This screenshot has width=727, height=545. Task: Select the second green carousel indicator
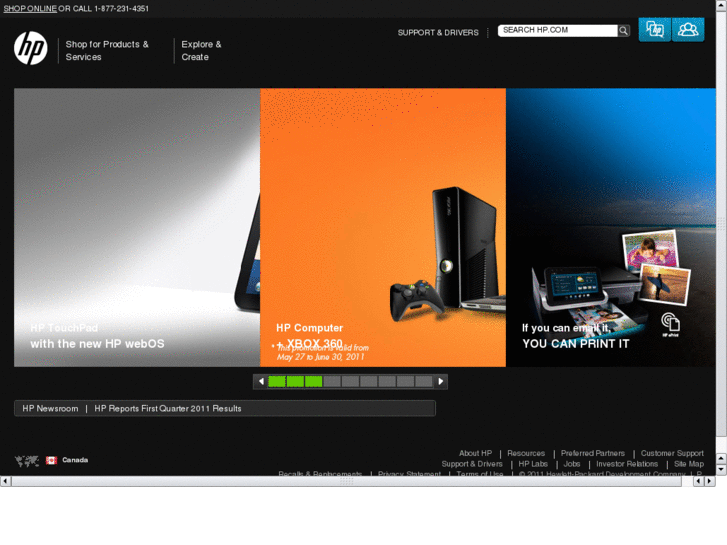click(x=295, y=382)
